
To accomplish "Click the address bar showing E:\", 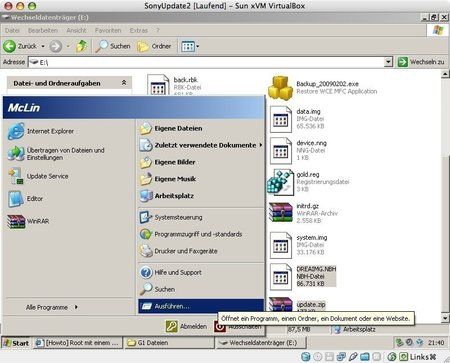I will (206, 62).
